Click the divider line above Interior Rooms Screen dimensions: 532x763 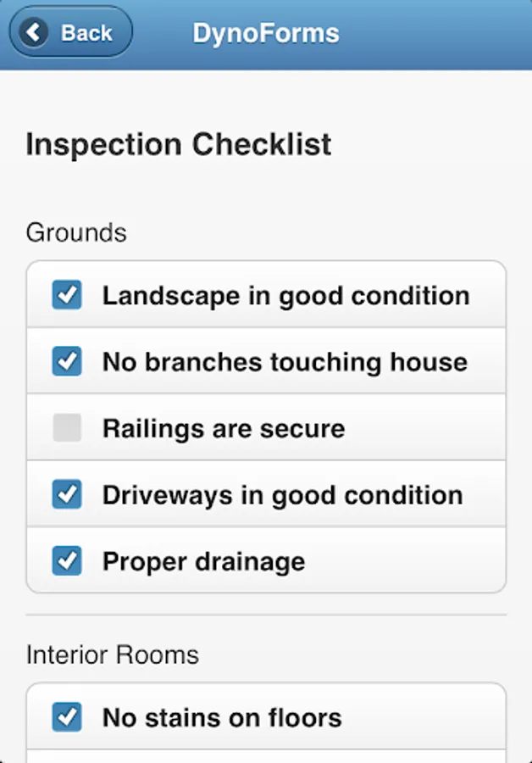coord(266,615)
